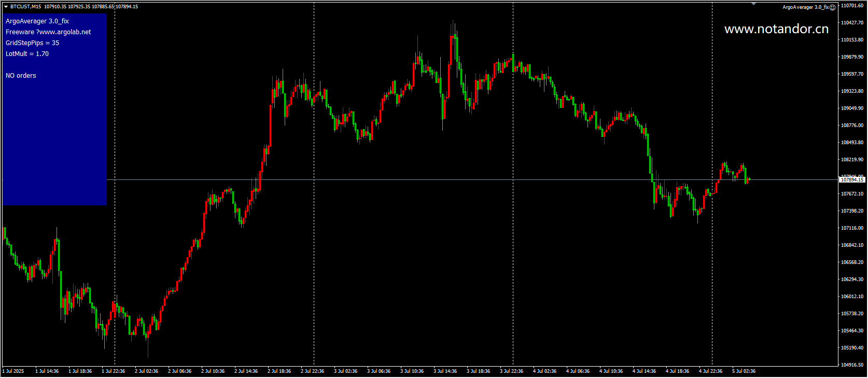
Task: Click the 4 Jul 18:36 time label
Action: pyautogui.click(x=677, y=371)
